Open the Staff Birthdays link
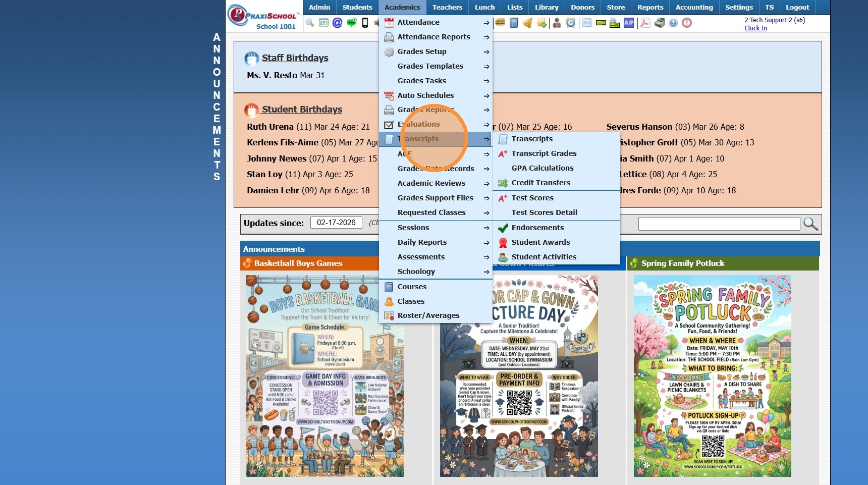The width and height of the screenshot is (868, 485). (x=295, y=58)
